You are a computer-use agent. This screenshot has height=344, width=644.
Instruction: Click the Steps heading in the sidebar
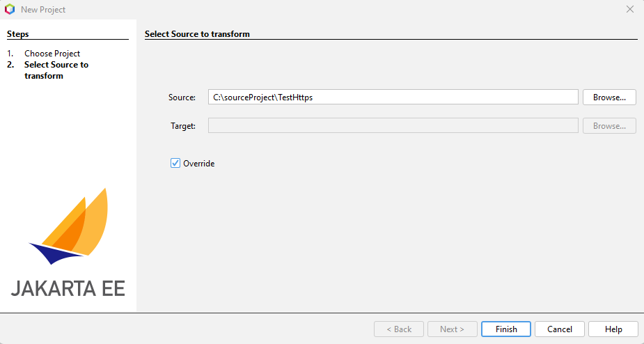[x=18, y=34]
